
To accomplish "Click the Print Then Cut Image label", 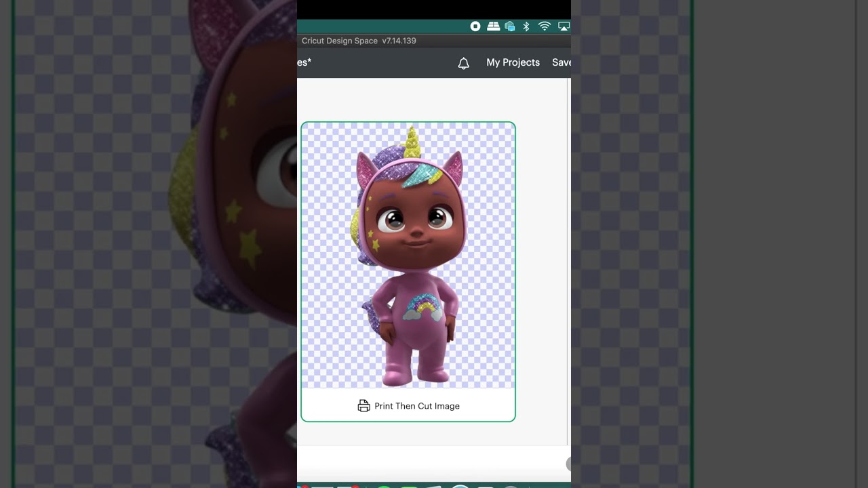I will click(417, 406).
